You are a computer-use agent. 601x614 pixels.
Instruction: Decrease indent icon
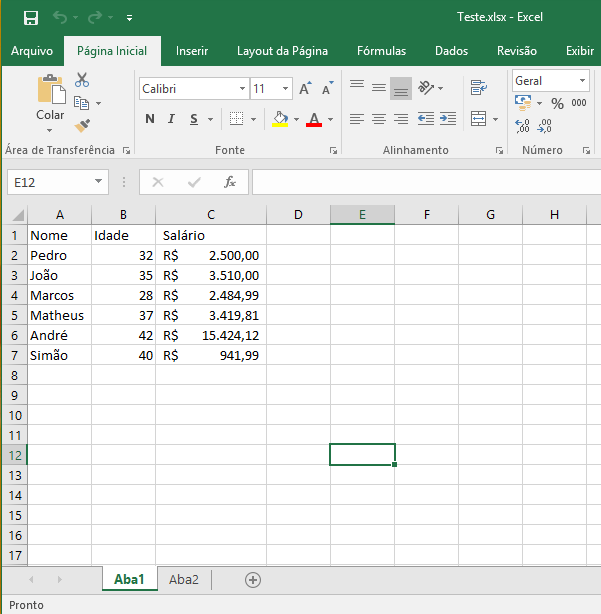pos(426,119)
